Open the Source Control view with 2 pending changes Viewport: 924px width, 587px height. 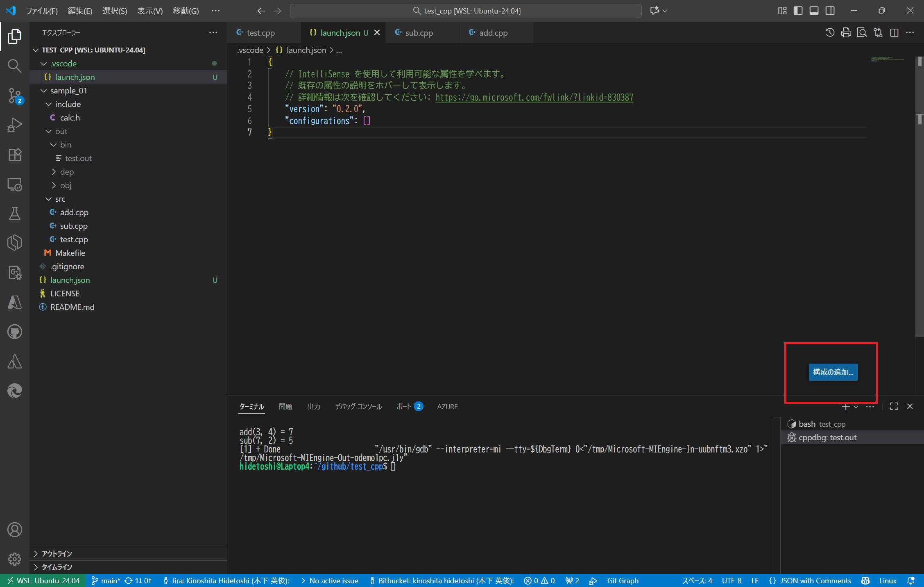click(15, 95)
